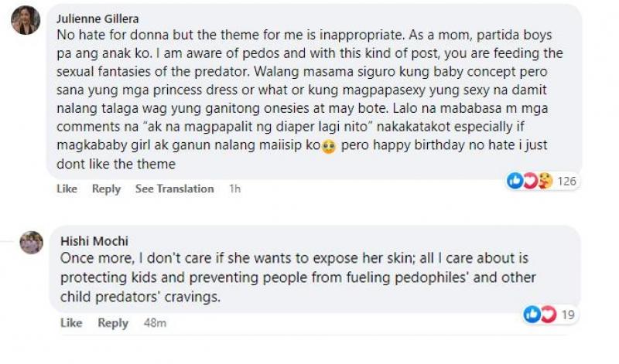Click red heart reaction icon beside 126
Image resolution: width=619 pixels, height=364 pixels.
point(529,181)
